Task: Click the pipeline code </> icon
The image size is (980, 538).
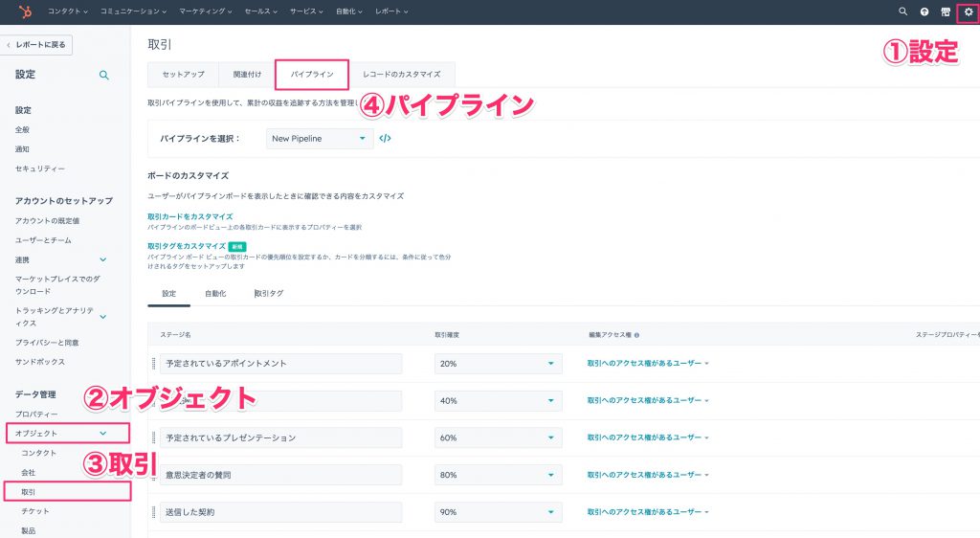Action: pyautogui.click(x=385, y=138)
